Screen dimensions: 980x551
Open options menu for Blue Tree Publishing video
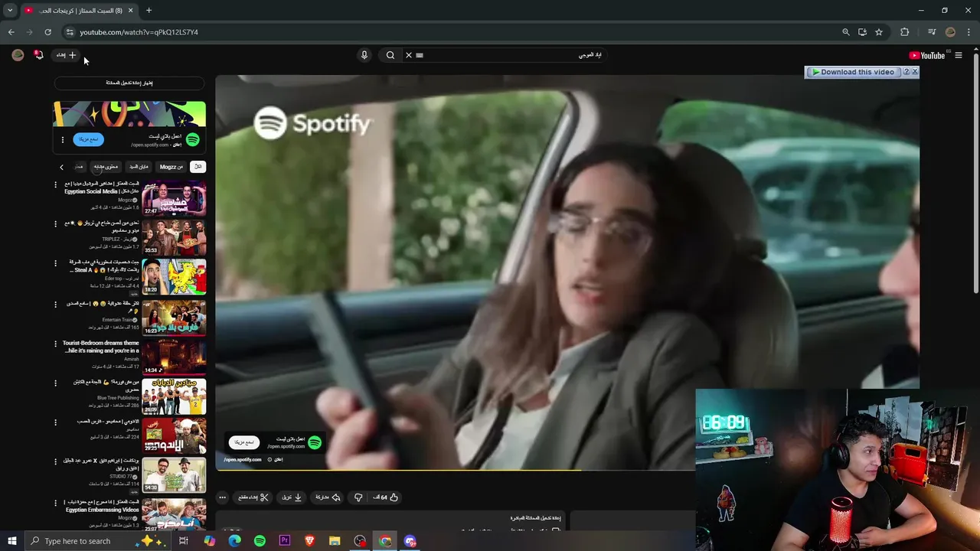tap(55, 383)
